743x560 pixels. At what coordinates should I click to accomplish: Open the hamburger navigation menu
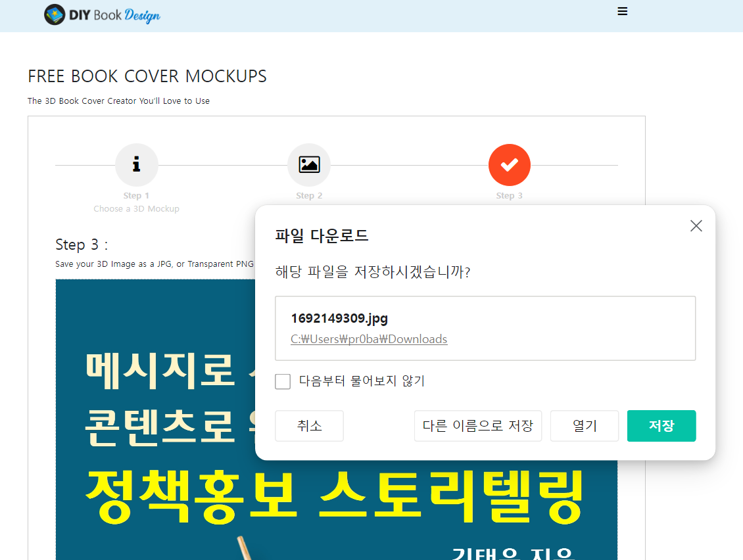point(622,11)
